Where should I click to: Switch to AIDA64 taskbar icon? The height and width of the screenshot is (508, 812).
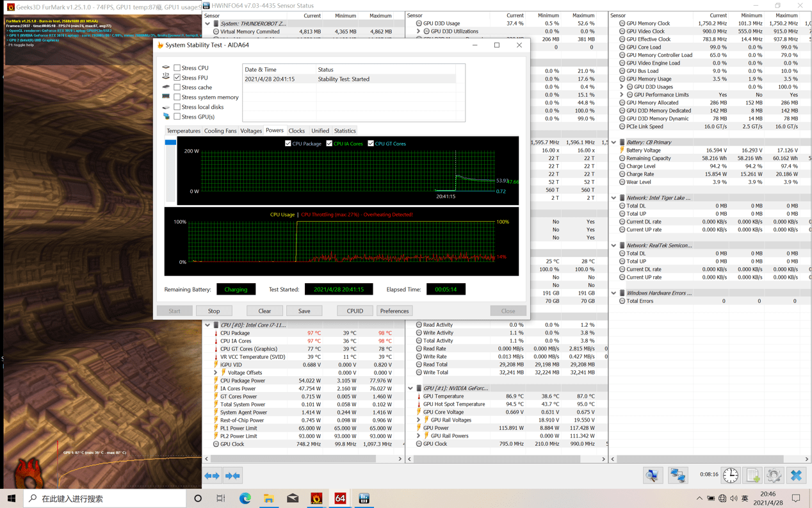pos(340,498)
